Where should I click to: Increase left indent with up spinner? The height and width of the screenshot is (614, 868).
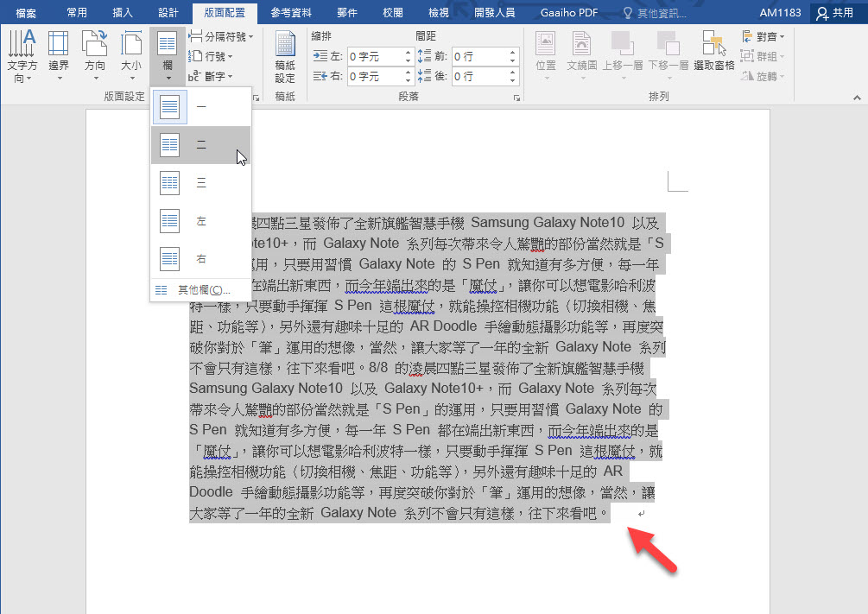coord(408,53)
